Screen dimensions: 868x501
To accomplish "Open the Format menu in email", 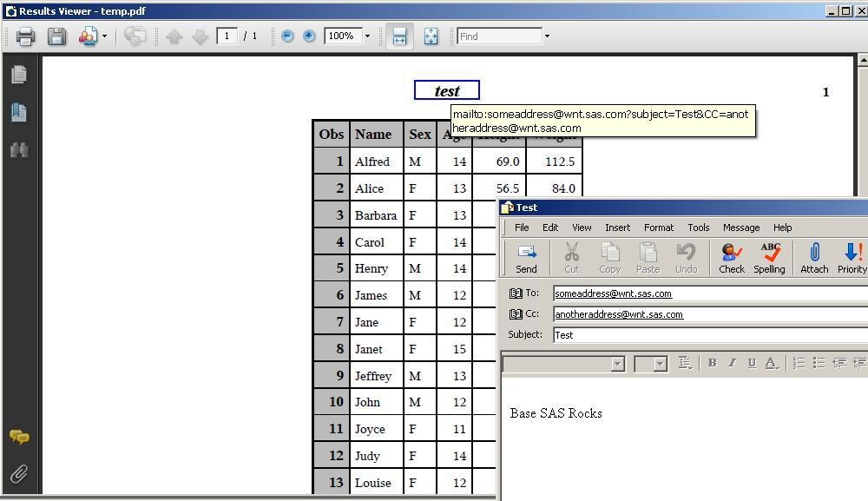I will [x=658, y=227].
